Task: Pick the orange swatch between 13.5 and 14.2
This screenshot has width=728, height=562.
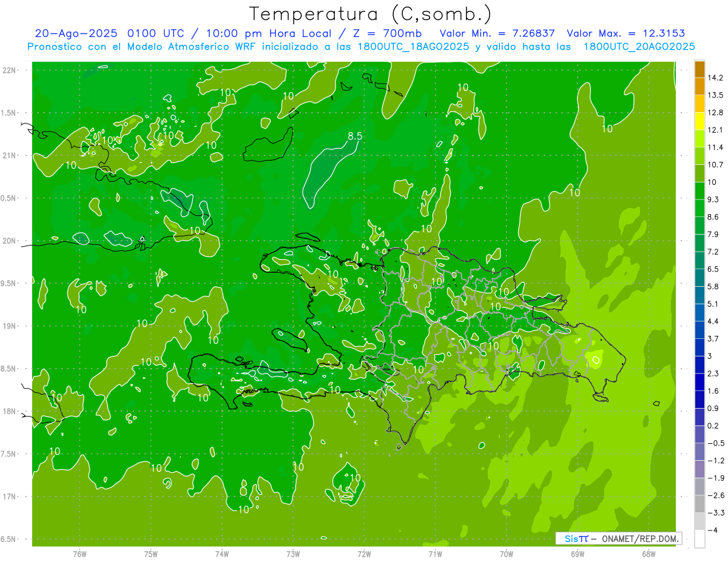Action: pyautogui.click(x=699, y=86)
